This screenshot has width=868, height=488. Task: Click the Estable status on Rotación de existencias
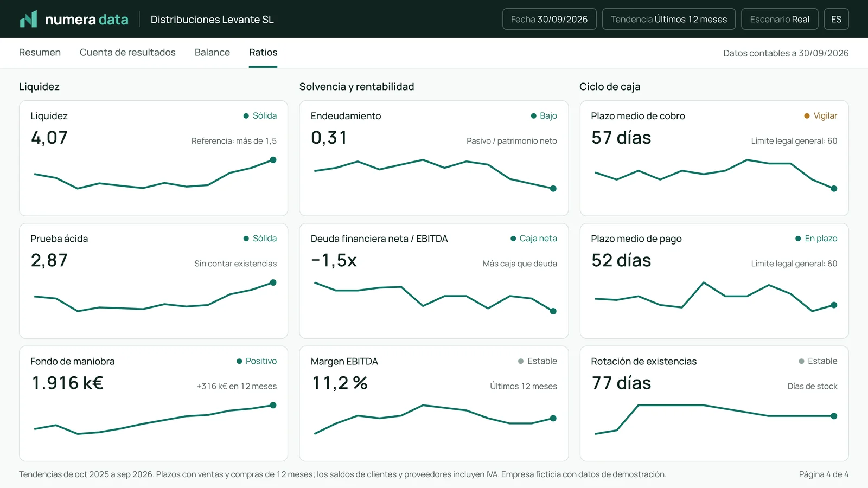pos(818,361)
